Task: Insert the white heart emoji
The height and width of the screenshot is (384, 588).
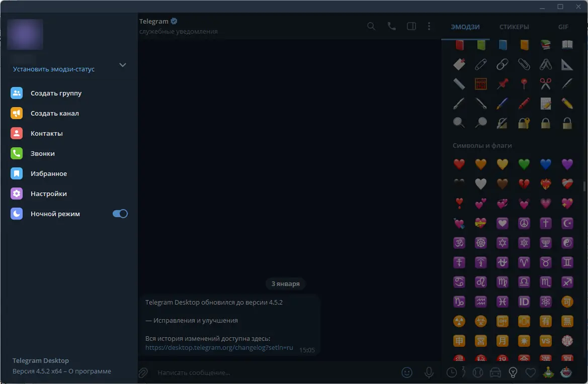Action: pyautogui.click(x=481, y=183)
